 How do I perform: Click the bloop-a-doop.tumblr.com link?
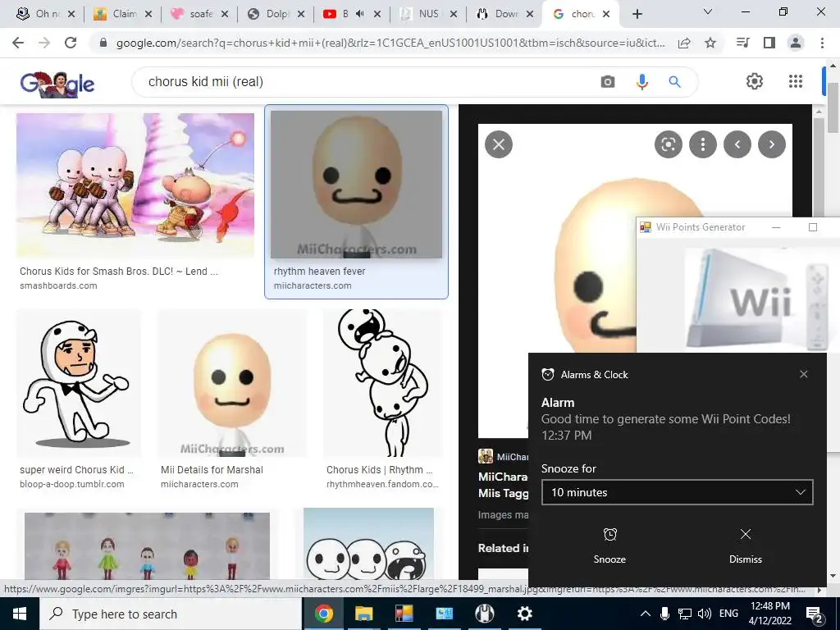pos(72,484)
